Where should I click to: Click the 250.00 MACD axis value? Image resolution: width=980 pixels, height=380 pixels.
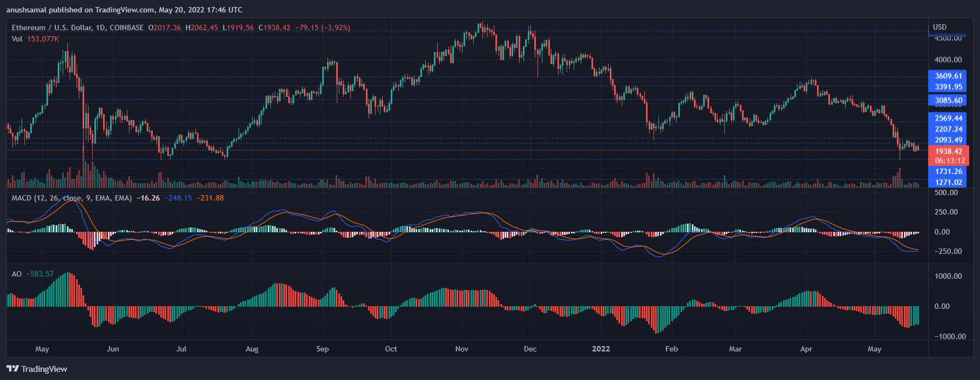(946, 212)
